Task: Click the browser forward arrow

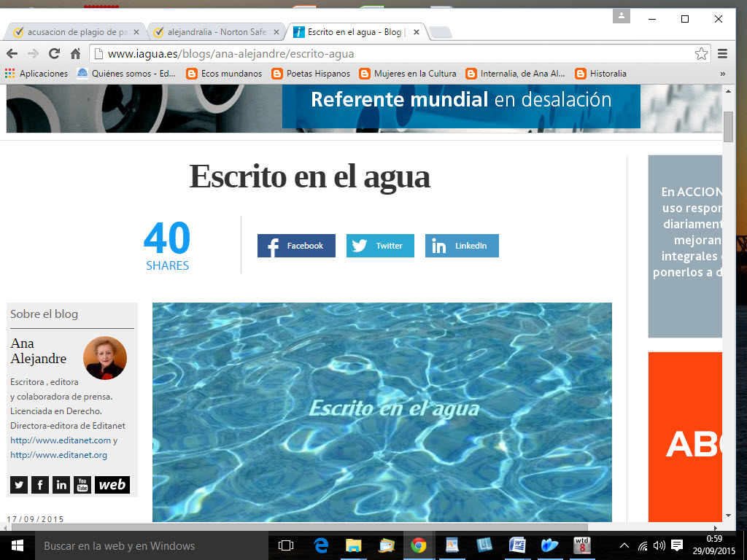Action: tap(33, 54)
